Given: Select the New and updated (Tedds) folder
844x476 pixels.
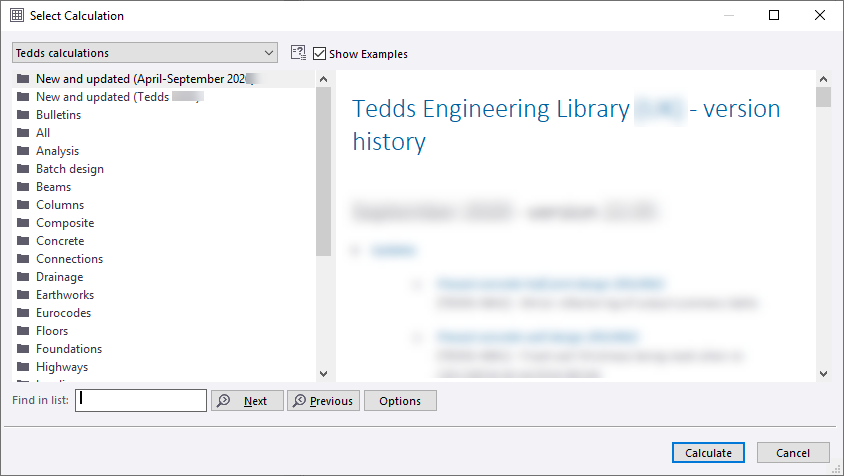Looking at the screenshot, I should pyautogui.click(x=163, y=97).
